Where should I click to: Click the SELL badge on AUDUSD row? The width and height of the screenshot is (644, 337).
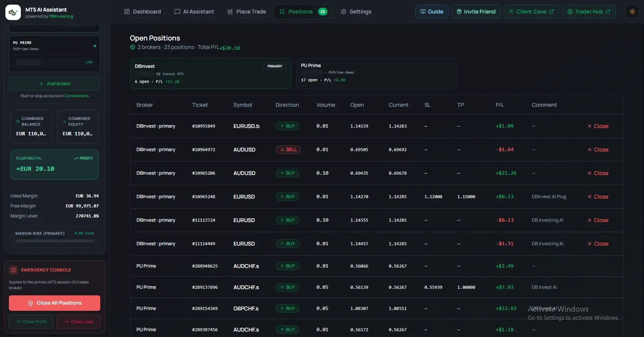(x=288, y=150)
